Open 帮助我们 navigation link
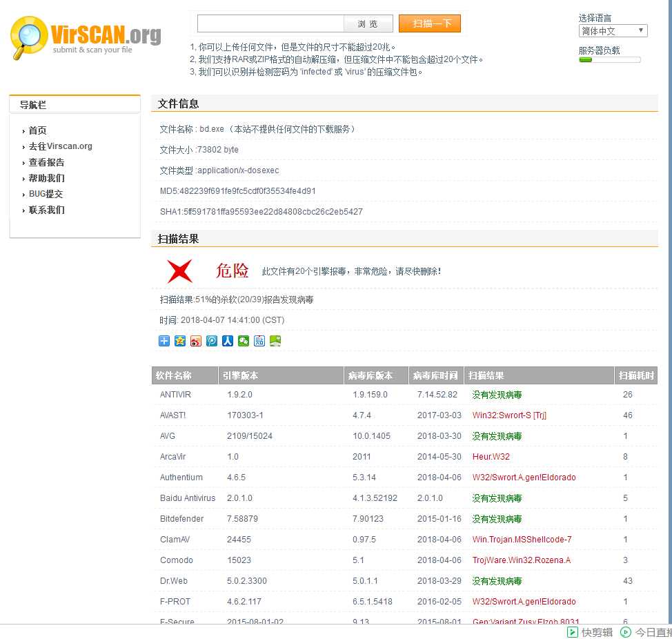672x639 pixels. click(x=46, y=178)
